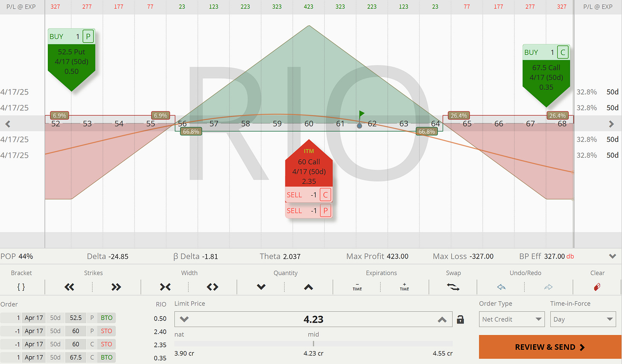The width and height of the screenshot is (622, 364).
Task: Click STO on the 60 call order row
Action: (106, 344)
